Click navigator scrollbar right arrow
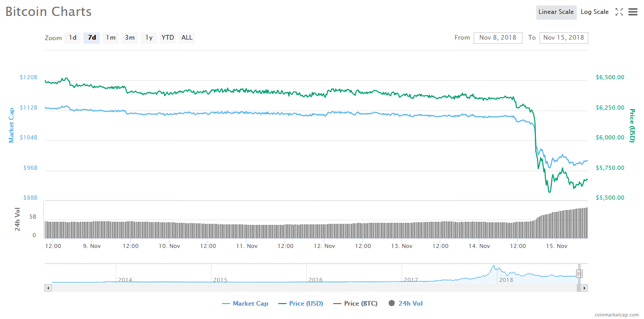The image size is (644, 319). [584, 288]
